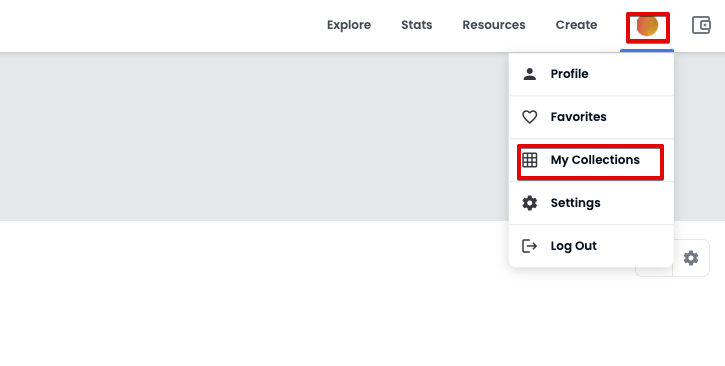The width and height of the screenshot is (725, 366).
Task: Open the wallet icon in top bar
Action: coord(701,25)
